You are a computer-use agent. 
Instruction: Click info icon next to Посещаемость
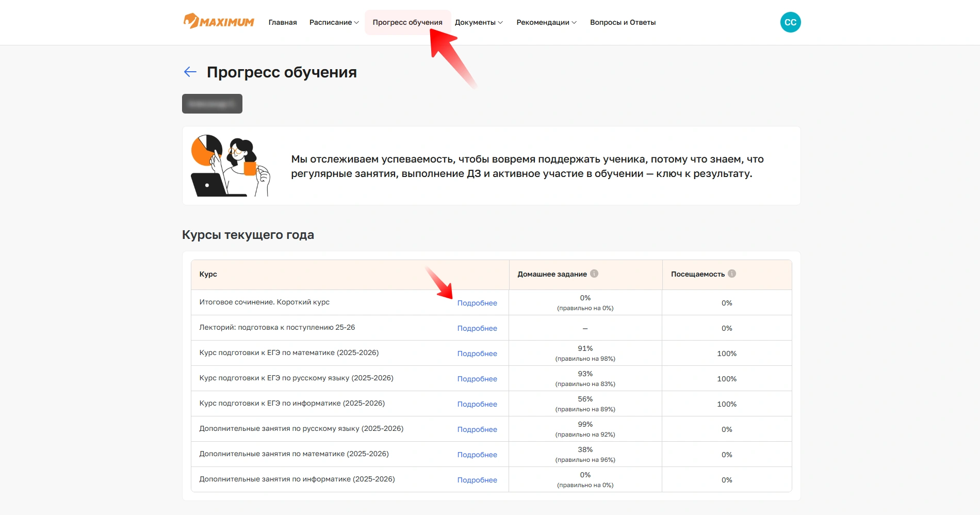[x=732, y=273]
